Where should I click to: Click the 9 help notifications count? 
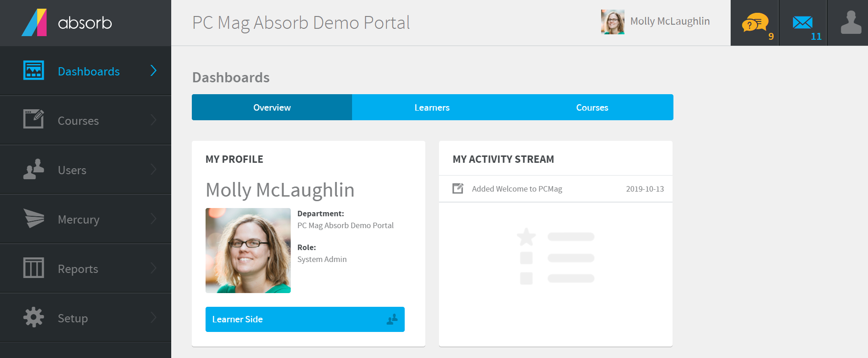coord(771,37)
